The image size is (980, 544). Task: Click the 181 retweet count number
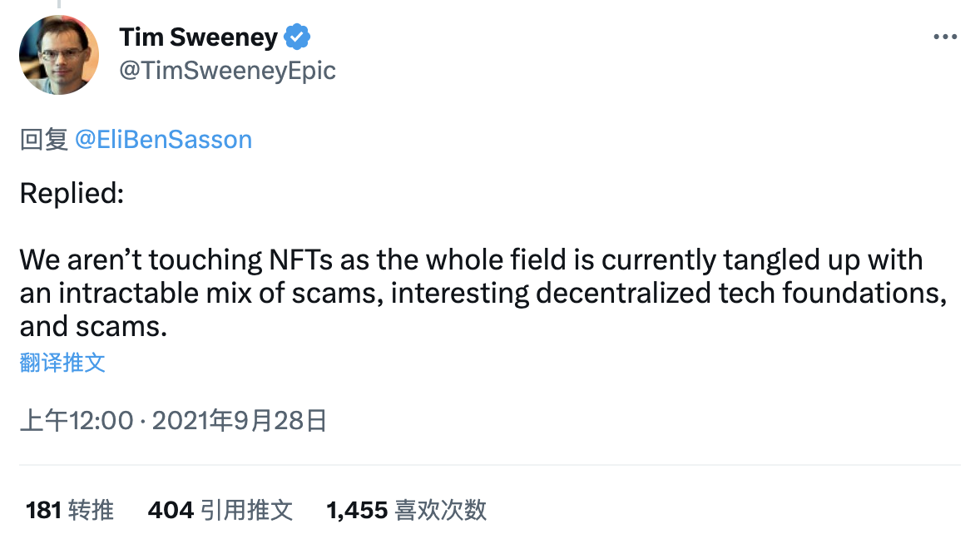click(x=43, y=510)
